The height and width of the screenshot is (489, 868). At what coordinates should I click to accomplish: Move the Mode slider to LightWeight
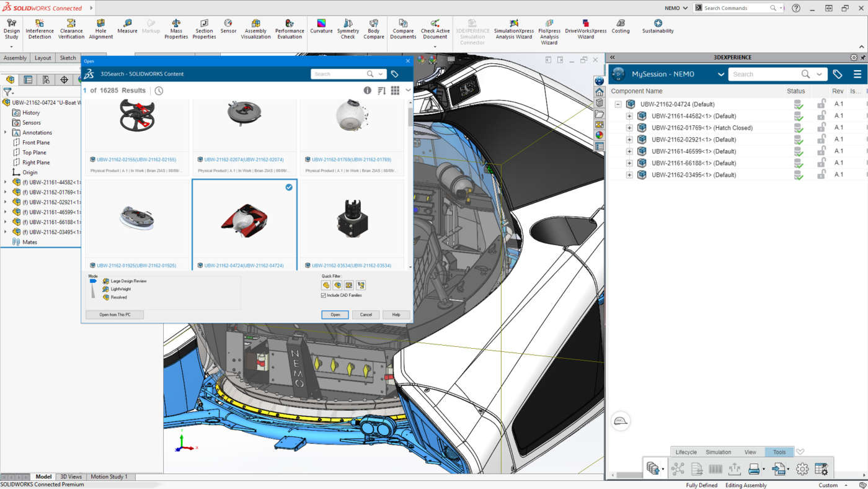[x=92, y=289]
